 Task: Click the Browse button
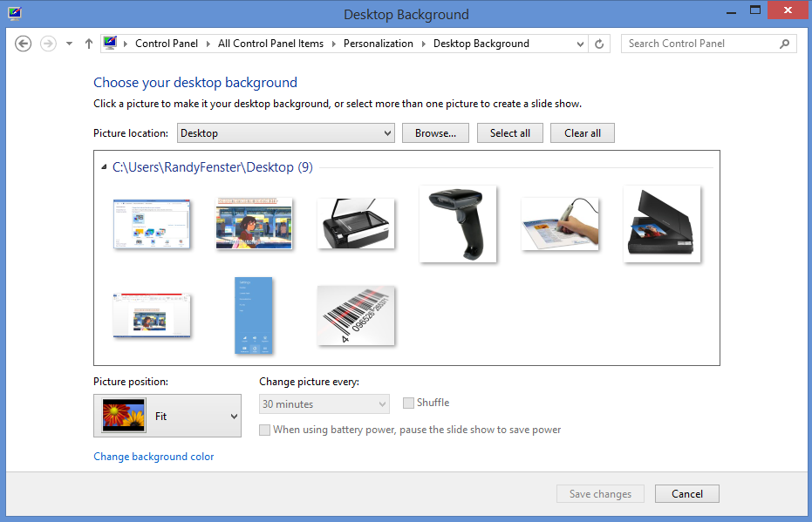coord(435,132)
